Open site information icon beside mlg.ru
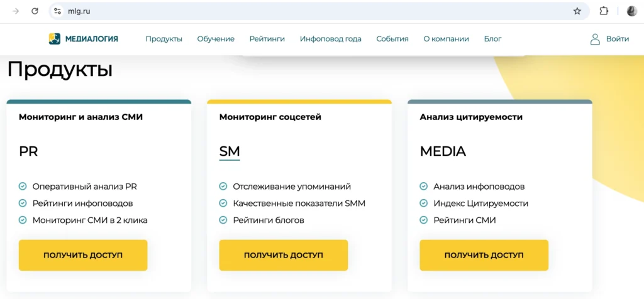 tap(58, 11)
